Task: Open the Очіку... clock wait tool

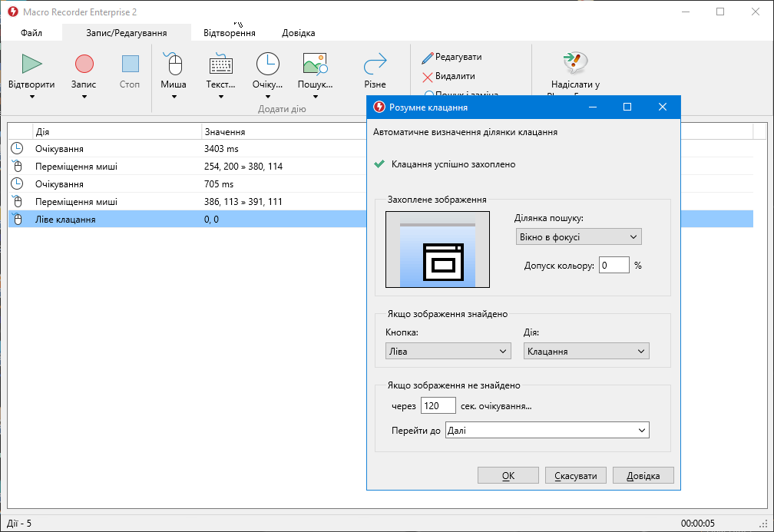Action: [267, 64]
